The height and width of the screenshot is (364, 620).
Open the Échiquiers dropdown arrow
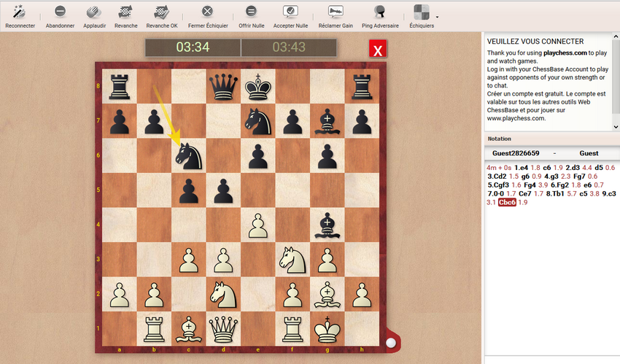coord(437,16)
